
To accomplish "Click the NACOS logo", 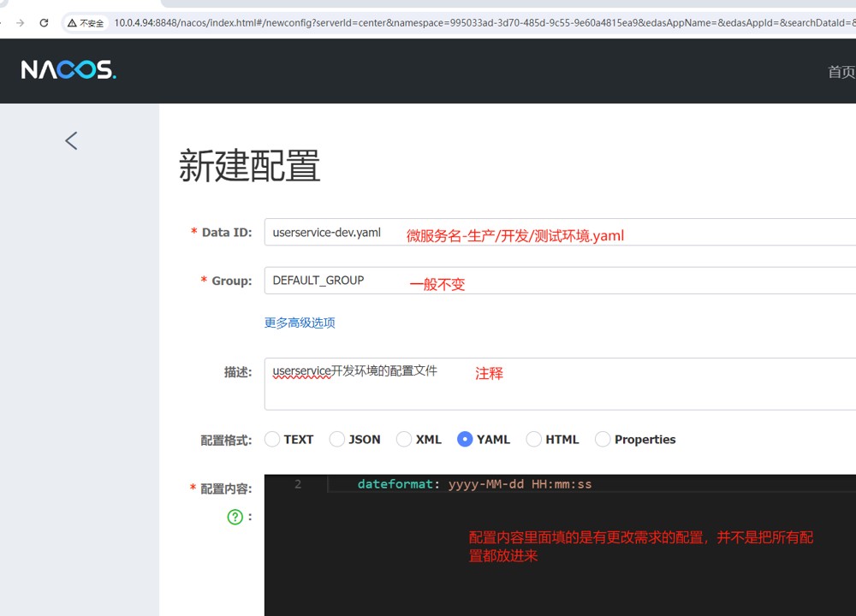I will point(68,70).
